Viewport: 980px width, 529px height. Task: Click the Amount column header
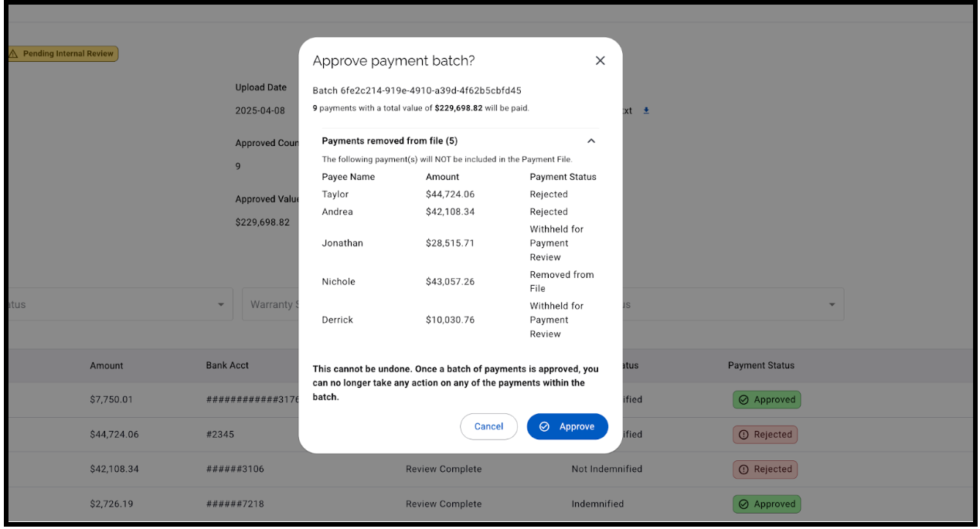106,366
